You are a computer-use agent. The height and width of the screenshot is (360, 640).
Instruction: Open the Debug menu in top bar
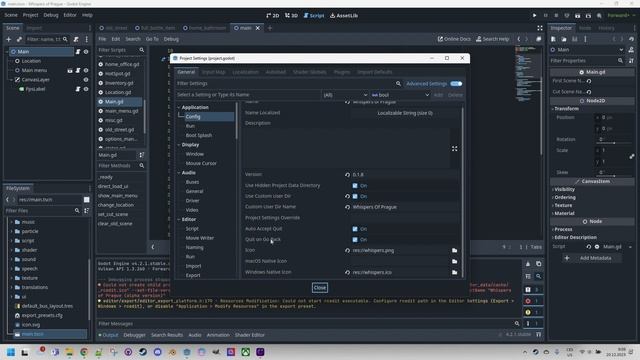coord(51,15)
